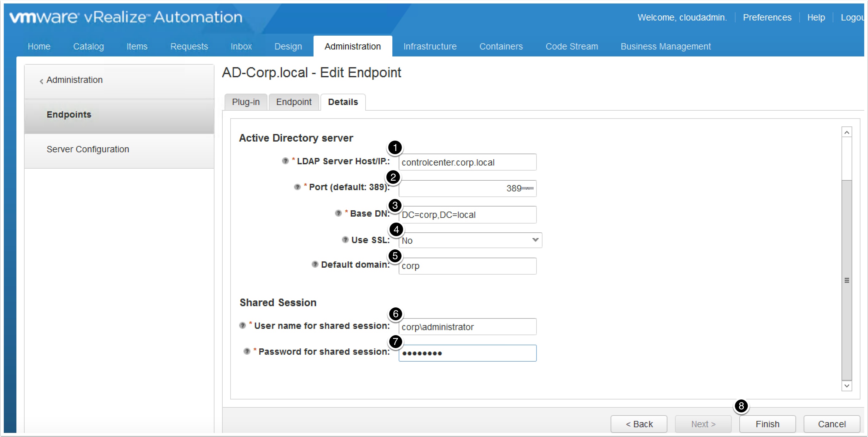
Task: Switch to the Items tab
Action: (x=137, y=46)
